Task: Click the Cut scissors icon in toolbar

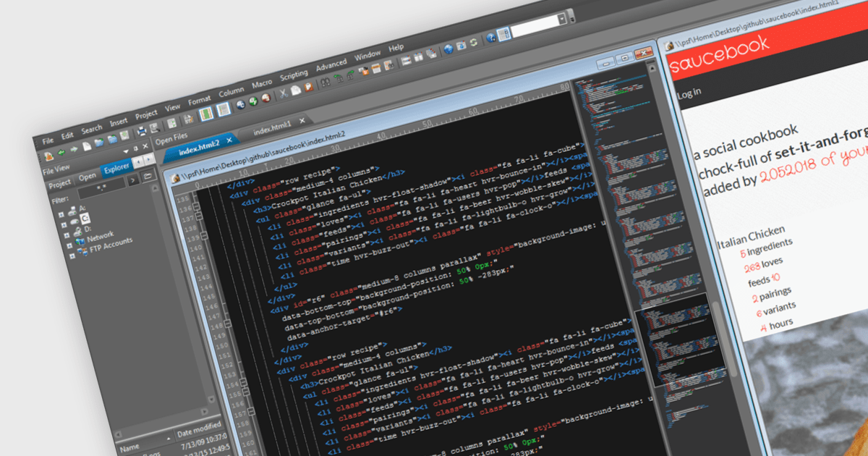Action: 284,93
